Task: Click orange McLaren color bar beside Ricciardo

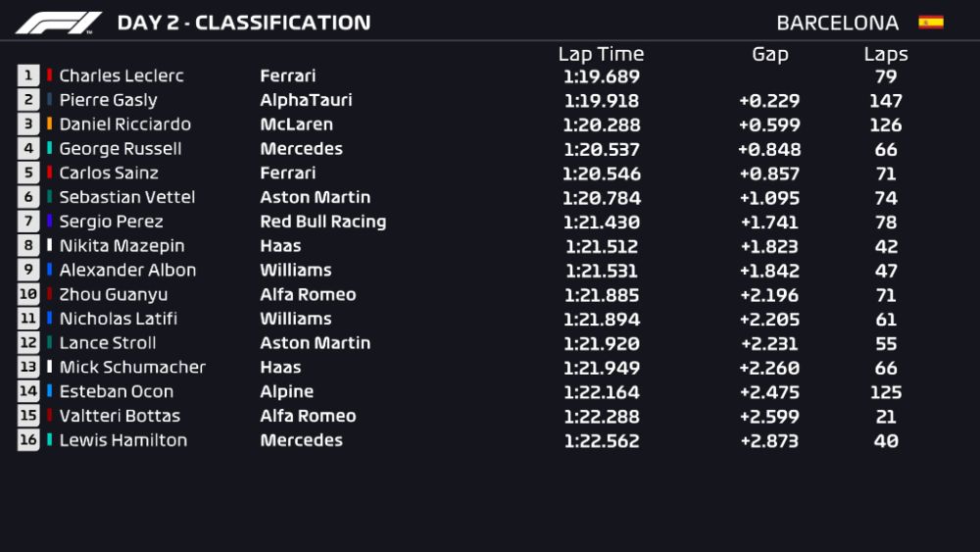Action: pyautogui.click(x=50, y=125)
